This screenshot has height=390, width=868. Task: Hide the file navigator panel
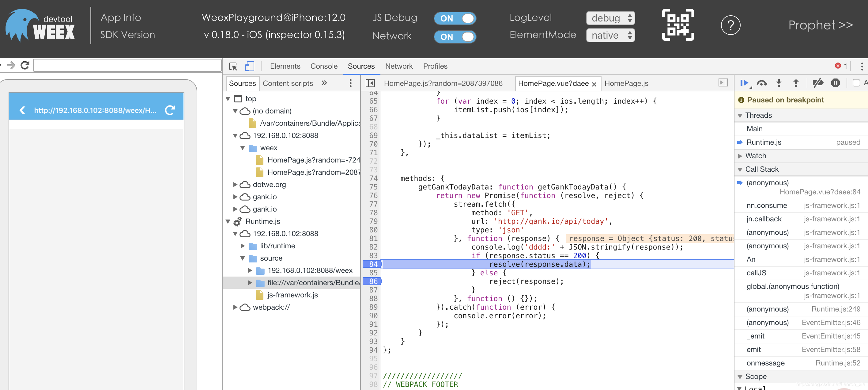coord(370,83)
